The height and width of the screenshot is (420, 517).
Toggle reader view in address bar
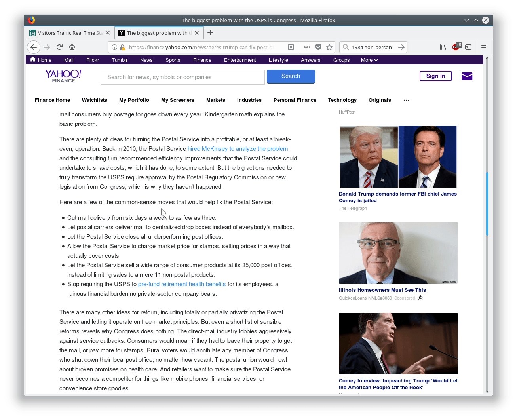[291, 47]
